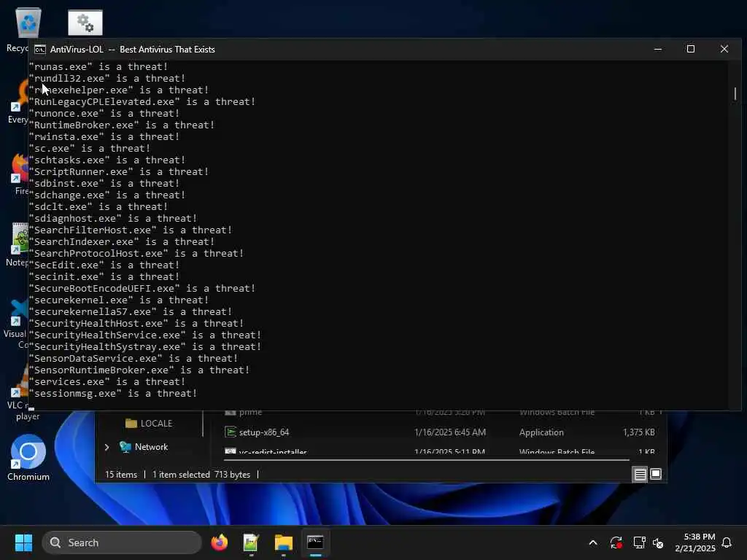Click the "SearchIndexer.exe" threat line
This screenshot has height=560, width=747.
coord(122,241)
